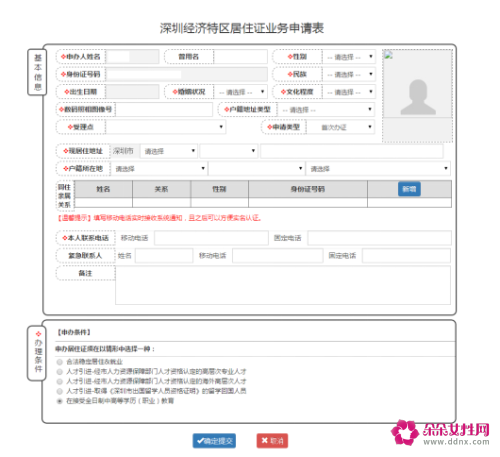Image resolution: width=500 pixels, height=457 pixels.
Task: Click the 杂杂女性网 flower logo
Action: click(405, 432)
